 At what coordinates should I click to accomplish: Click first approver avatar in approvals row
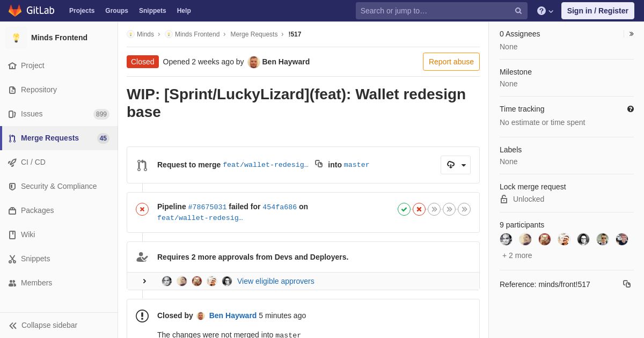click(167, 281)
